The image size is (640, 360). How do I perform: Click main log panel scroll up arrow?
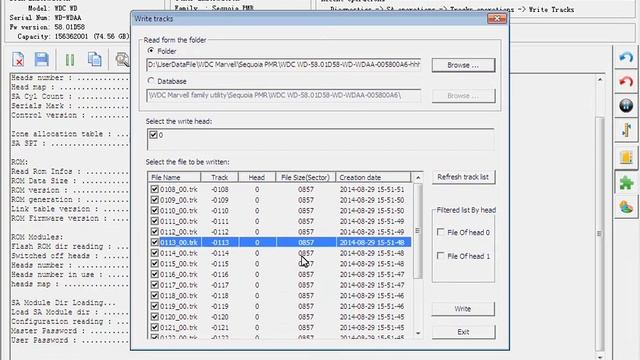pos(600,80)
